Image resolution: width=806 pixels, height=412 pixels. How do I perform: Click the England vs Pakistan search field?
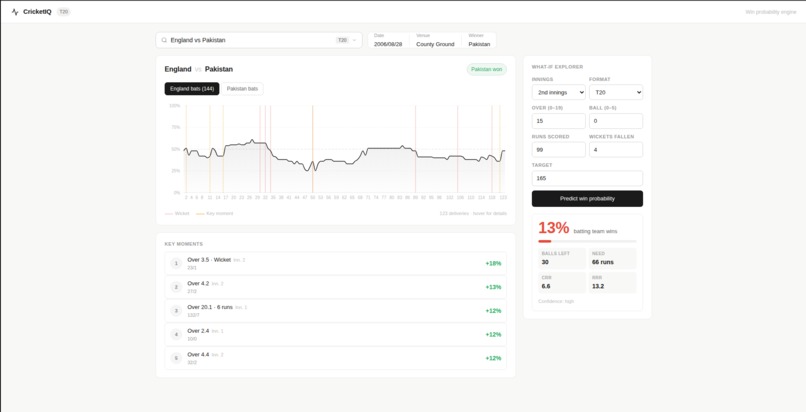tap(259, 40)
